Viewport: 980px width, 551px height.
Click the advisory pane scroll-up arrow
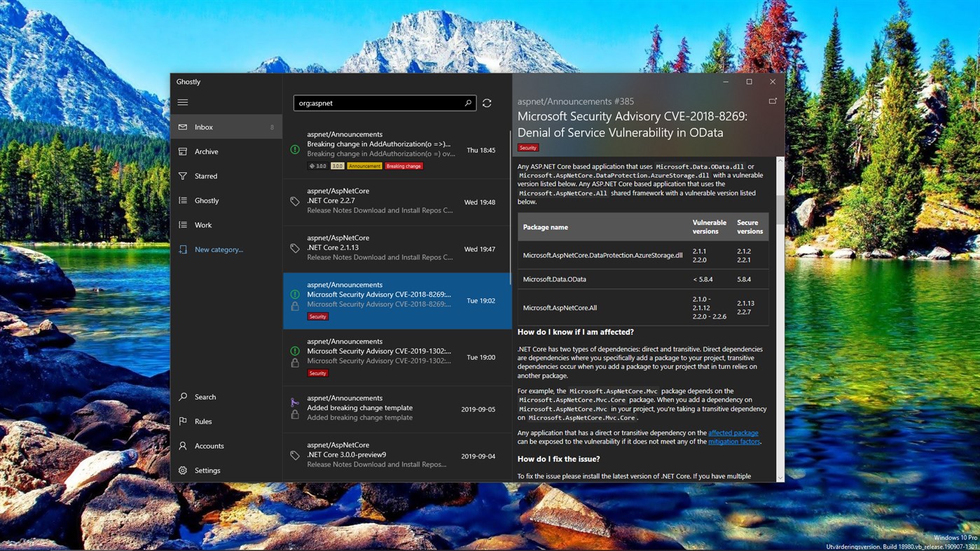(780, 161)
